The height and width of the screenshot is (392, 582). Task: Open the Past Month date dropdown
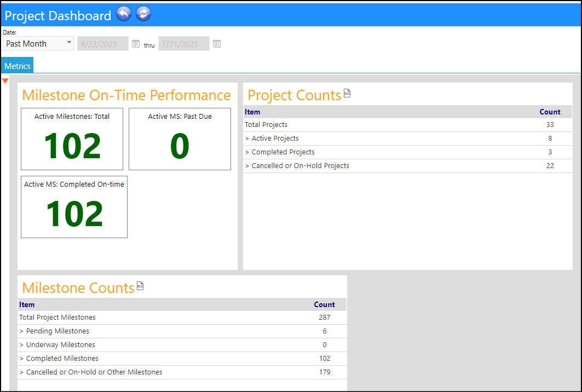pyautogui.click(x=38, y=43)
